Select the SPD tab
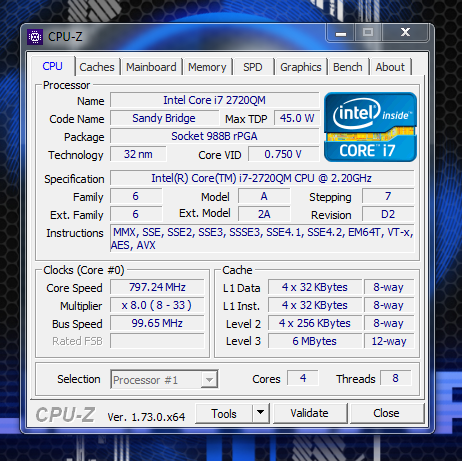Viewport: 462px width, 461px height. (x=253, y=67)
